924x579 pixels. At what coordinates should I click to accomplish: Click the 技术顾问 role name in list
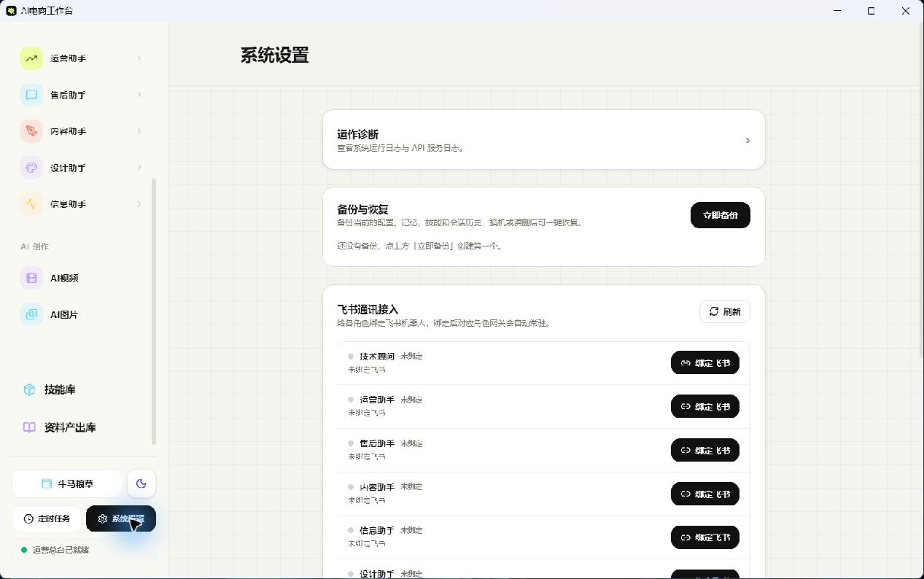pos(377,357)
